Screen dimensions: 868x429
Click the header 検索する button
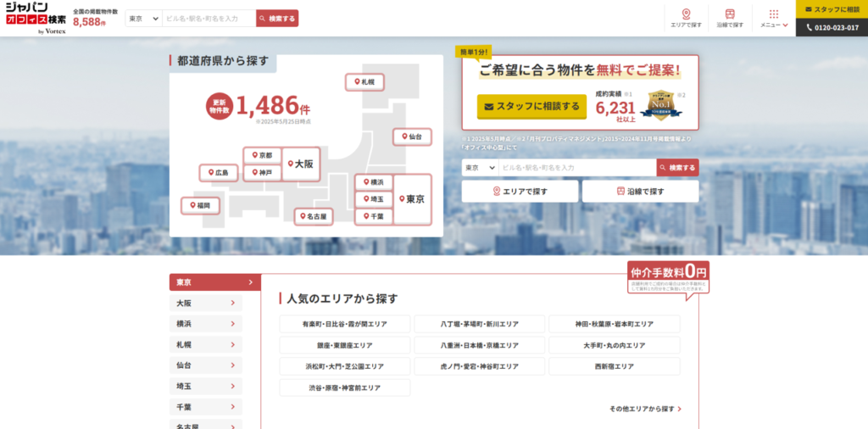[x=277, y=19]
